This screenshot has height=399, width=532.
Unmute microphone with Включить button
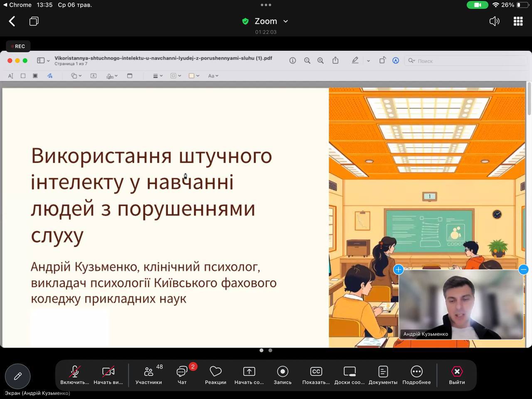pyautogui.click(x=75, y=375)
